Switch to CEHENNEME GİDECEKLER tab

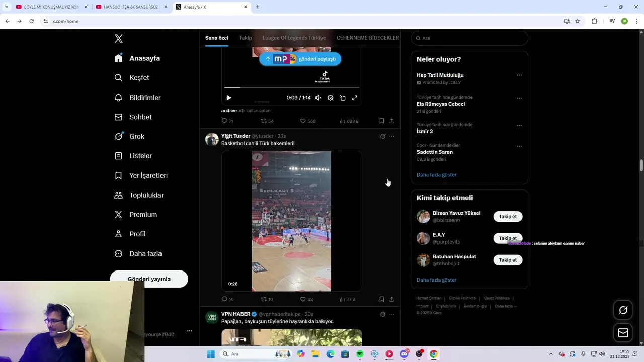pyautogui.click(x=368, y=38)
